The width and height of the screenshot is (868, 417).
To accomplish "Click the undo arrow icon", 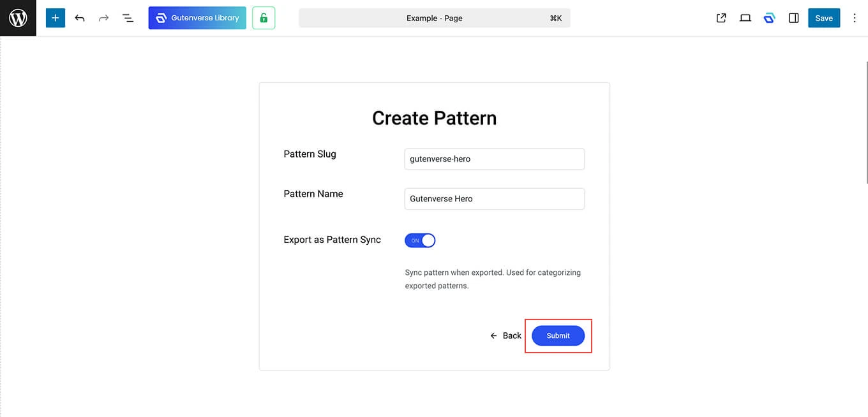I will coord(80,18).
